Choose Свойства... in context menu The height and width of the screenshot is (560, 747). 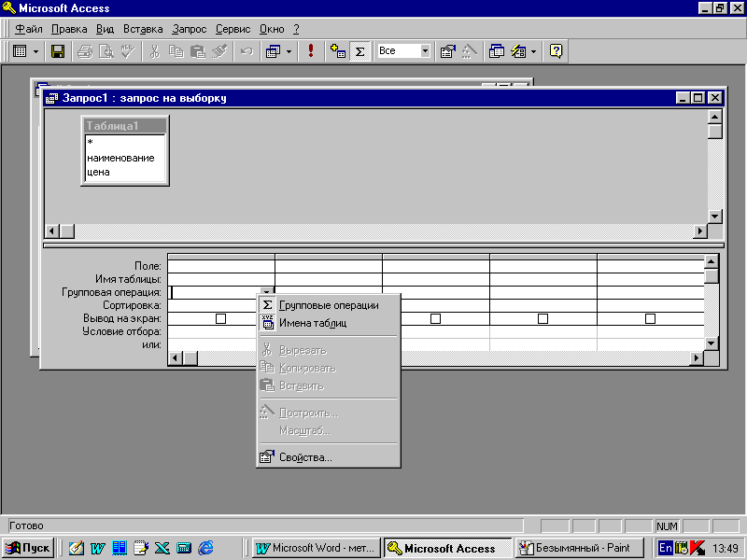329,457
